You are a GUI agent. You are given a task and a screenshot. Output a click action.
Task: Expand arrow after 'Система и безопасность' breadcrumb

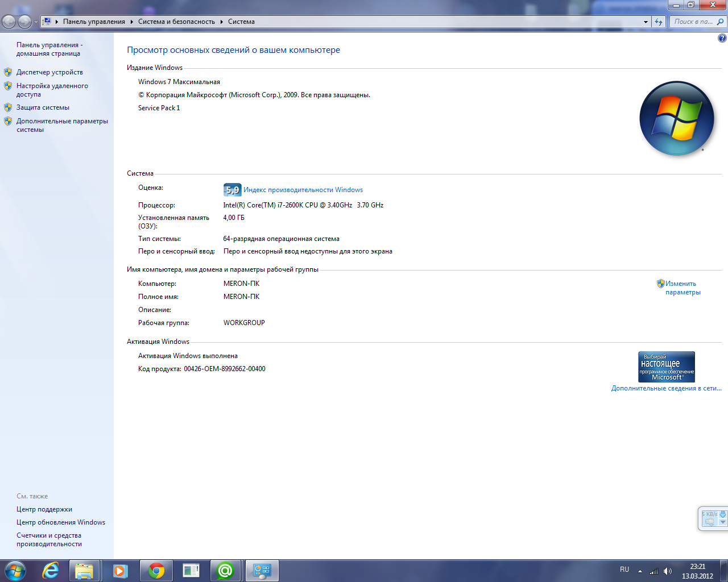[x=222, y=22]
